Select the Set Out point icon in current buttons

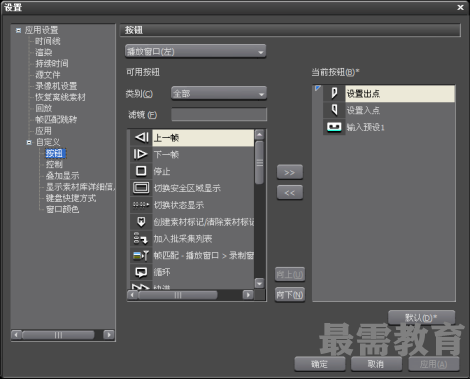334,93
